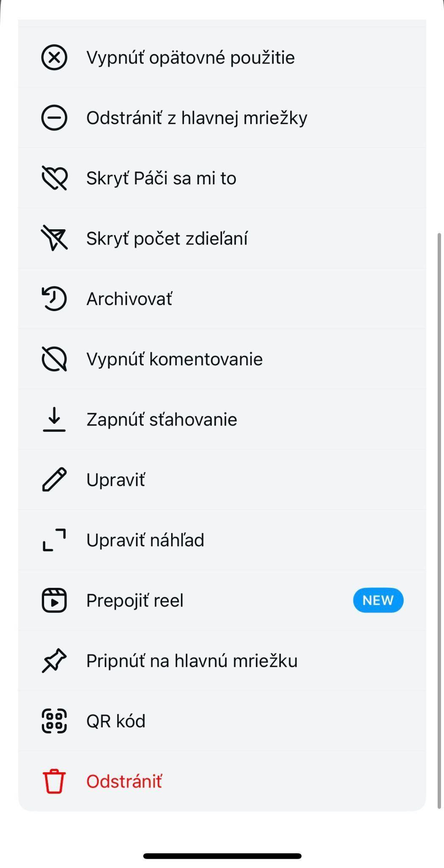The width and height of the screenshot is (444, 868).
Task: Tap the crossed-out heart icon
Action: click(x=54, y=178)
